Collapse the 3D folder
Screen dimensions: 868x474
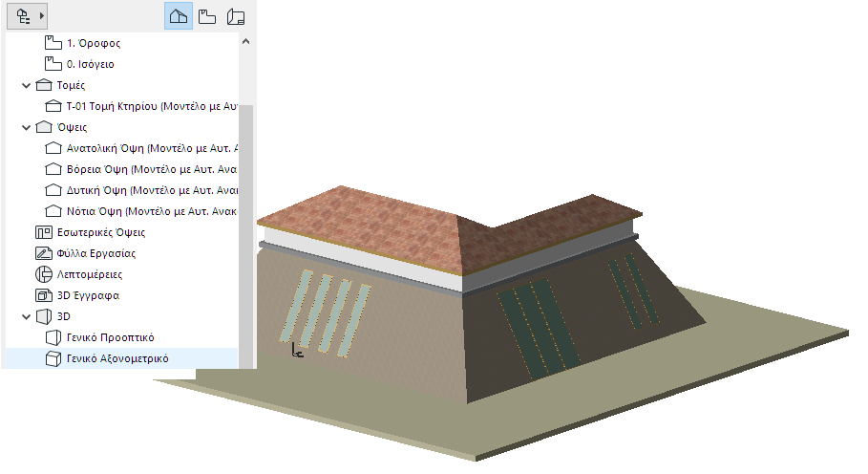tap(26, 316)
